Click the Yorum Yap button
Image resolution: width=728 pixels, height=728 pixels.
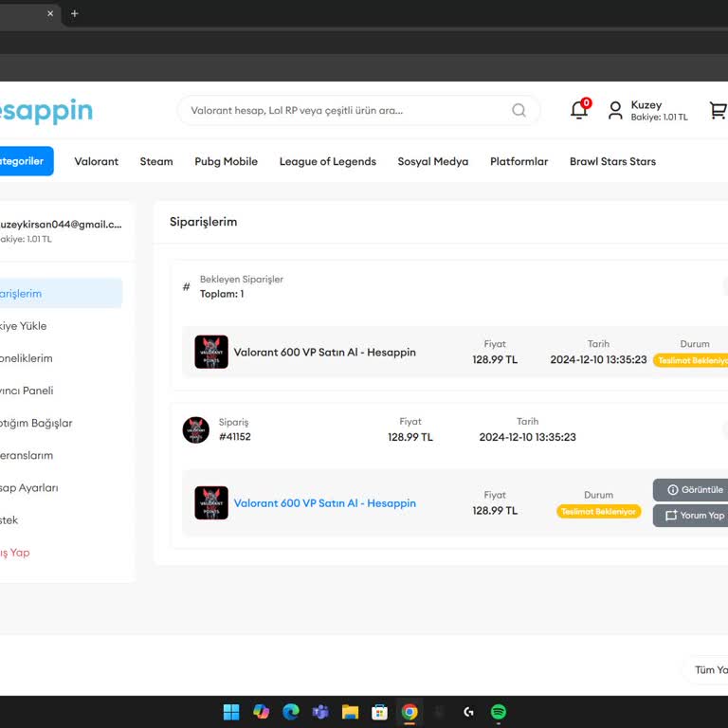693,516
